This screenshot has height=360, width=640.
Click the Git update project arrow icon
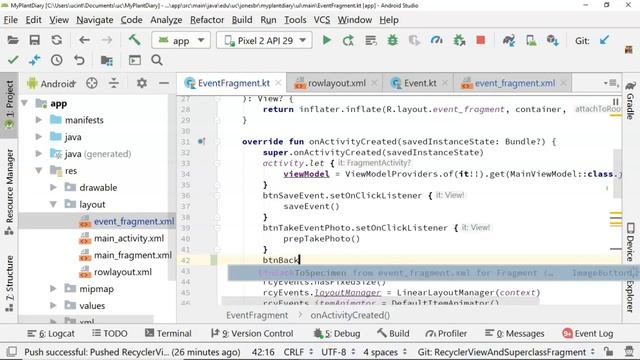point(604,40)
